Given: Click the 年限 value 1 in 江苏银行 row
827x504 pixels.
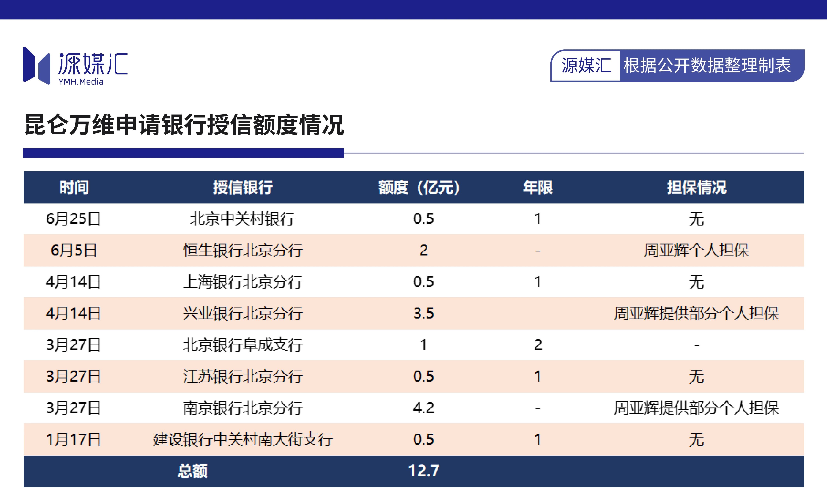Looking at the screenshot, I should click(538, 377).
